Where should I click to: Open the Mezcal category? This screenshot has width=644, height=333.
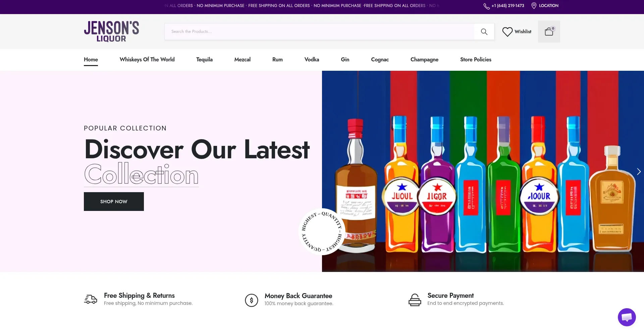pyautogui.click(x=243, y=59)
